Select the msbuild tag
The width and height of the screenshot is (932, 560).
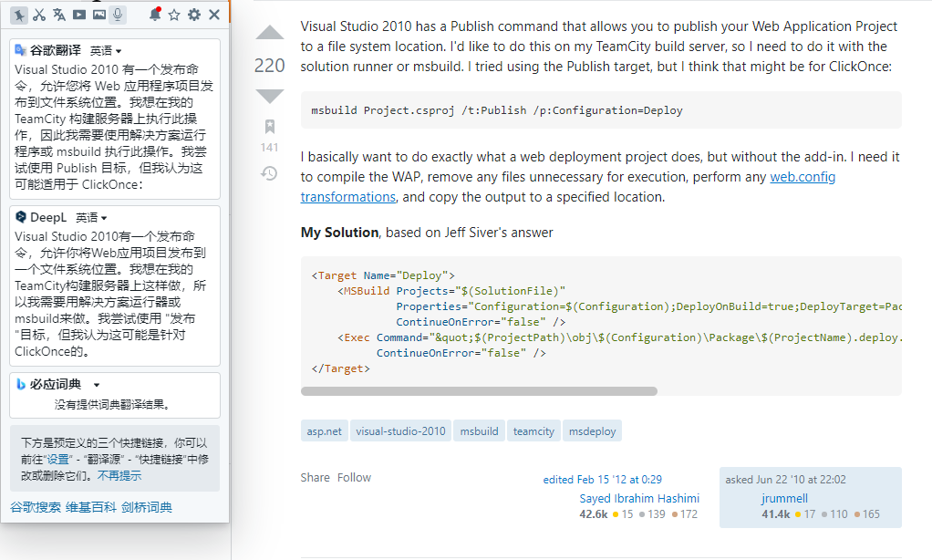[x=479, y=430]
